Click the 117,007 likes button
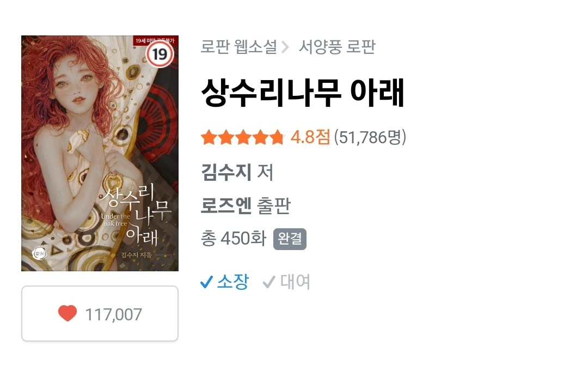 tap(100, 314)
